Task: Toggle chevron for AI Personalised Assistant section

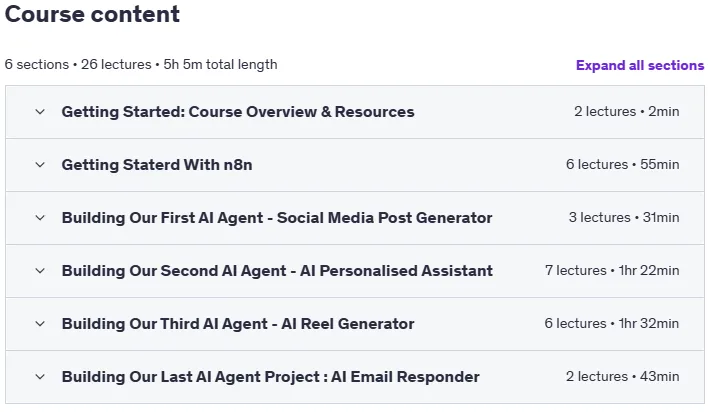Action: click(x=40, y=271)
